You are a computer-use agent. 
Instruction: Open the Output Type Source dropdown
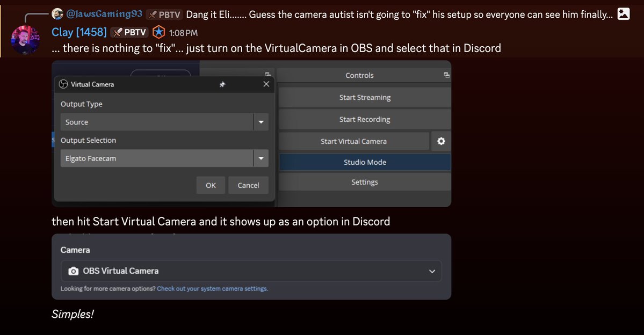(x=164, y=122)
